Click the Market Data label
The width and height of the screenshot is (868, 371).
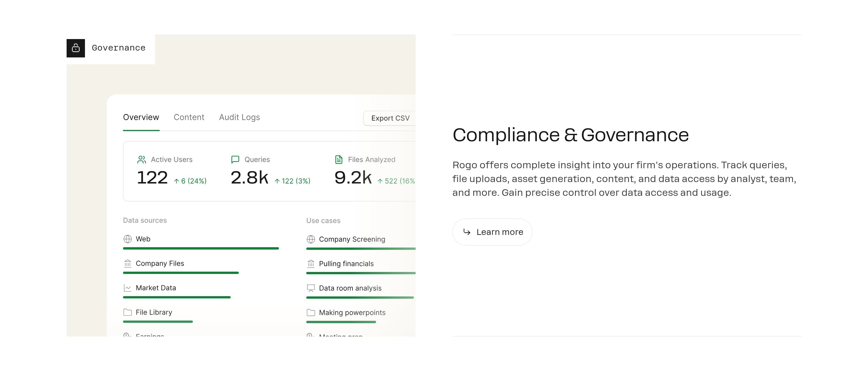(x=156, y=288)
